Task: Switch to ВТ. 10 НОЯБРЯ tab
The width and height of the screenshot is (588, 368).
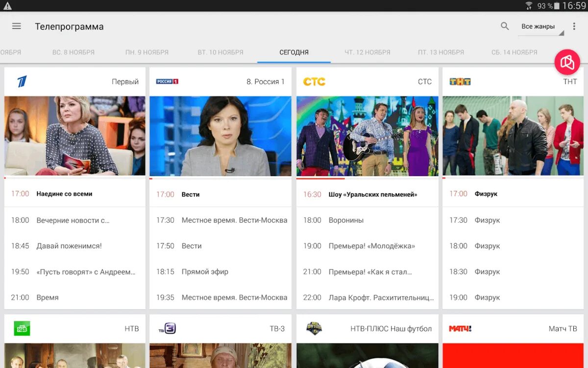Action: pos(220,52)
